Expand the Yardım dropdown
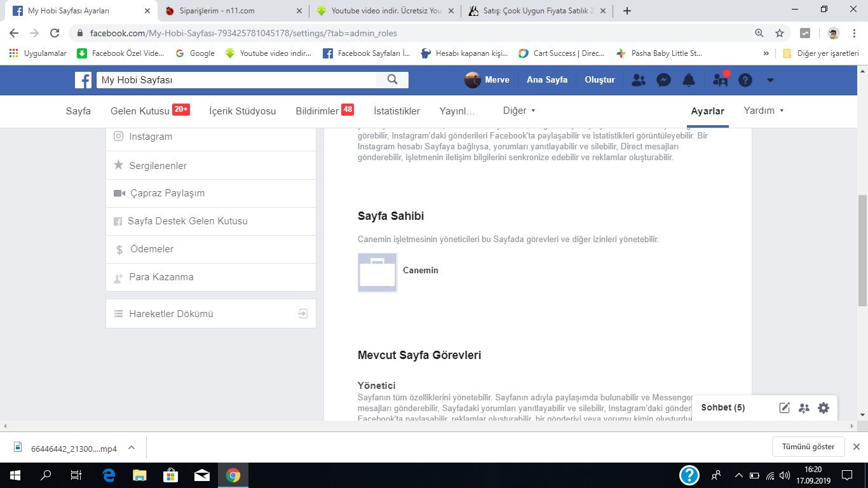This screenshot has height=488, width=868. (x=764, y=111)
